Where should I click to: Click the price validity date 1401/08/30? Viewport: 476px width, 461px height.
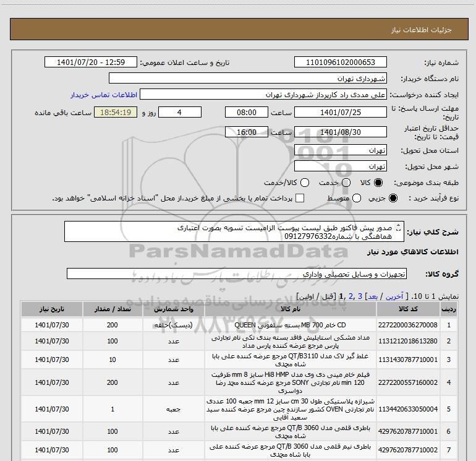pyautogui.click(x=340, y=132)
